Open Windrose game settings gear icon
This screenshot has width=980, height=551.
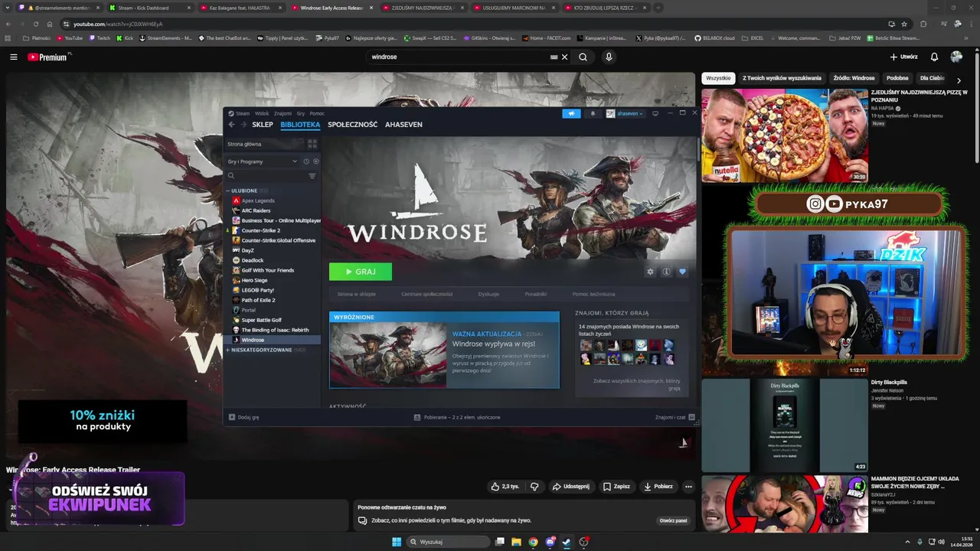tap(650, 272)
